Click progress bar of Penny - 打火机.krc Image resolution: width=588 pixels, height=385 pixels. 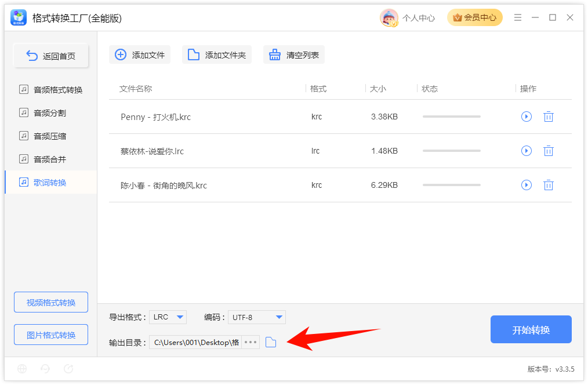[x=452, y=117]
